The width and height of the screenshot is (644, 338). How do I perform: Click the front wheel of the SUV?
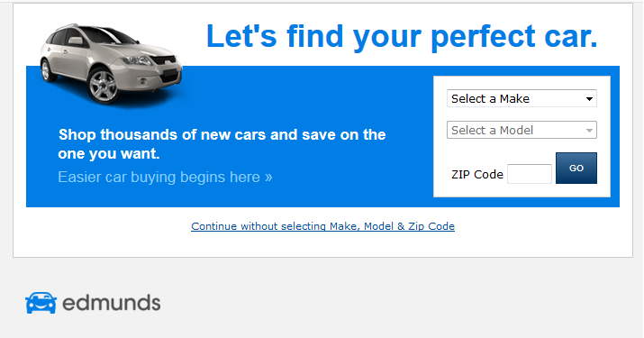(x=103, y=86)
